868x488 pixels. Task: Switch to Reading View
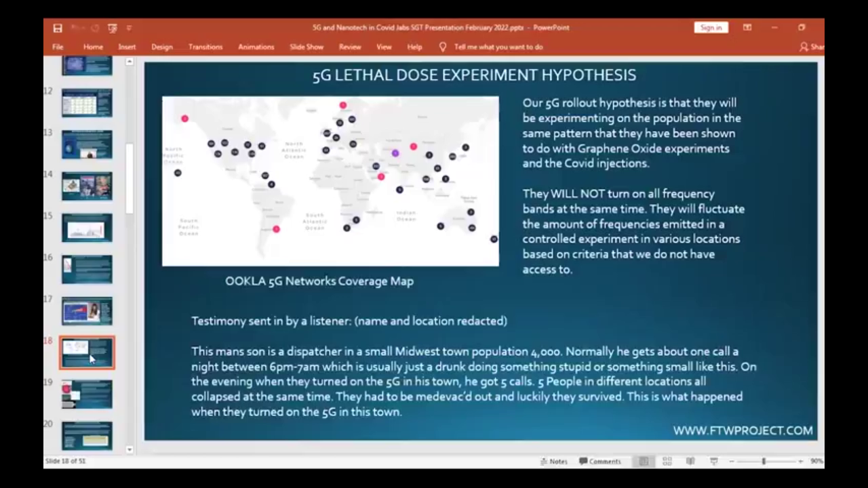click(690, 461)
